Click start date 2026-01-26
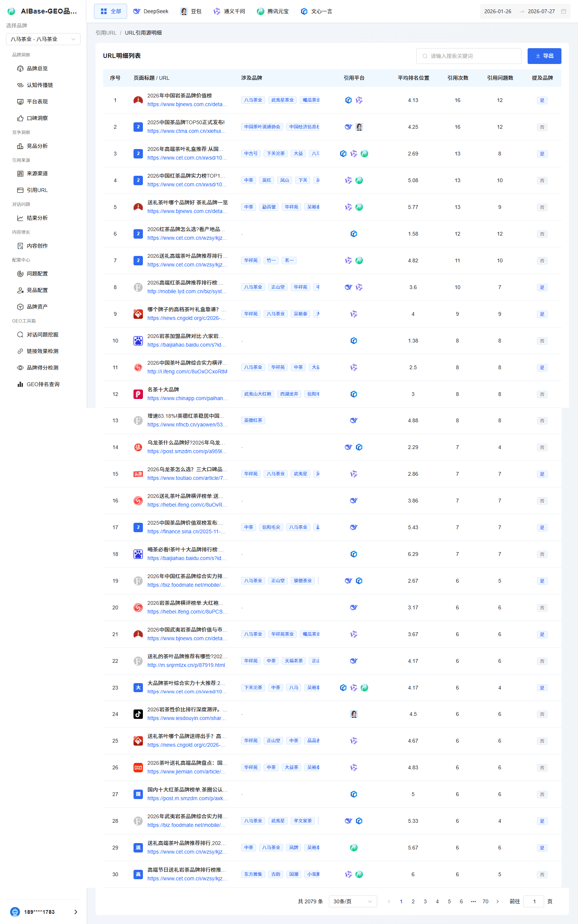 pyautogui.click(x=498, y=11)
